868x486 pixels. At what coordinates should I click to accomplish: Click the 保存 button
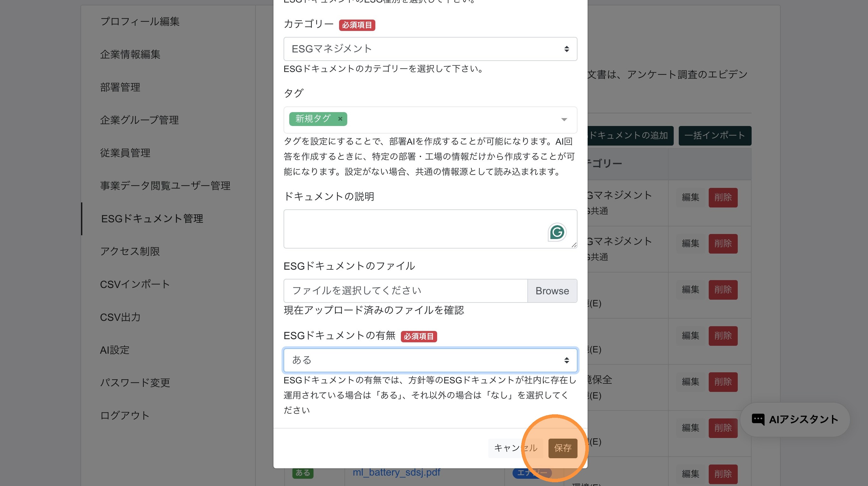click(562, 448)
